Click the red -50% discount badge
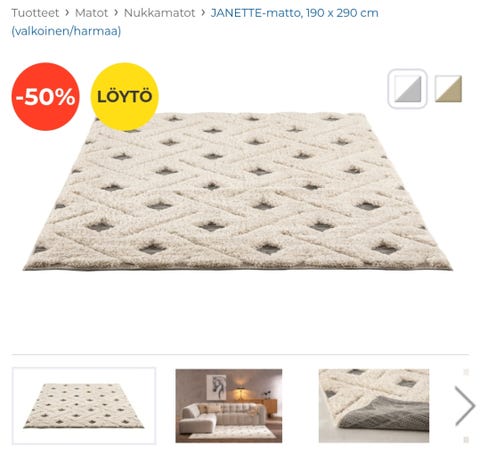 (x=46, y=97)
